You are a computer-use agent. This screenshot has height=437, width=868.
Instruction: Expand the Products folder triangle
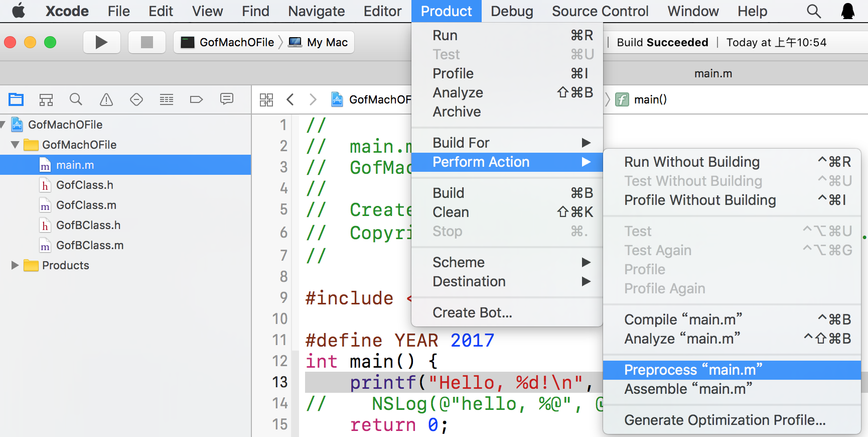click(x=15, y=265)
